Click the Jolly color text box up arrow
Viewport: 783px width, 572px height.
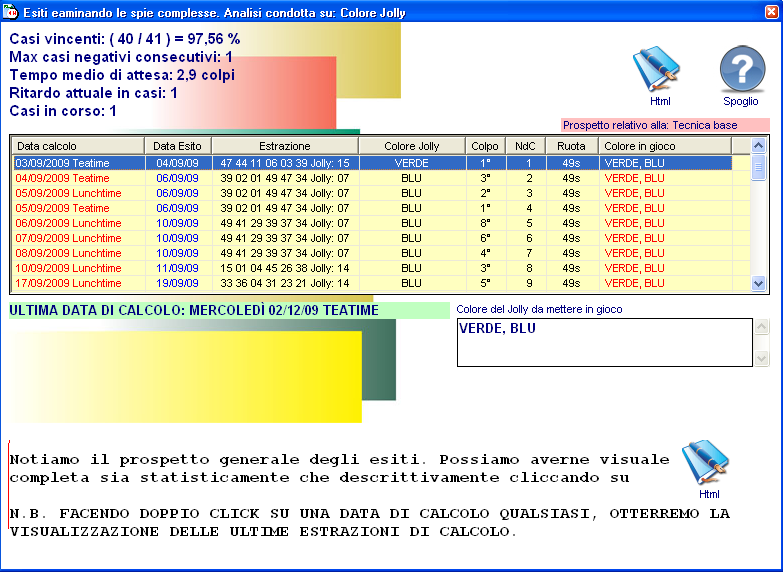click(x=762, y=327)
